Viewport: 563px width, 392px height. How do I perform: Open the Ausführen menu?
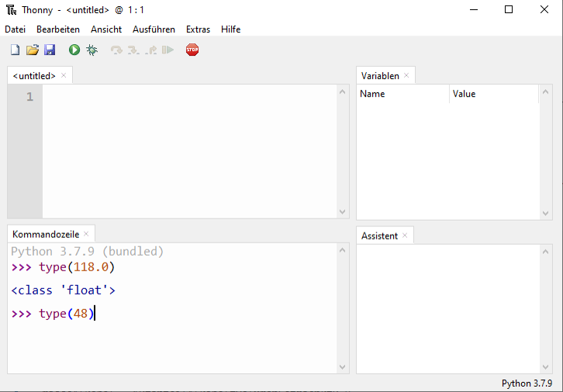click(x=154, y=29)
